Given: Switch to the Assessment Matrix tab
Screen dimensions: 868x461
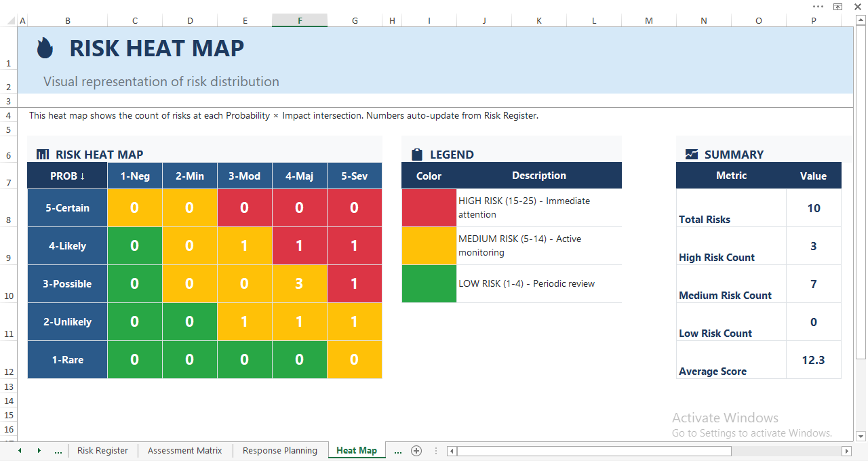Looking at the screenshot, I should (184, 450).
